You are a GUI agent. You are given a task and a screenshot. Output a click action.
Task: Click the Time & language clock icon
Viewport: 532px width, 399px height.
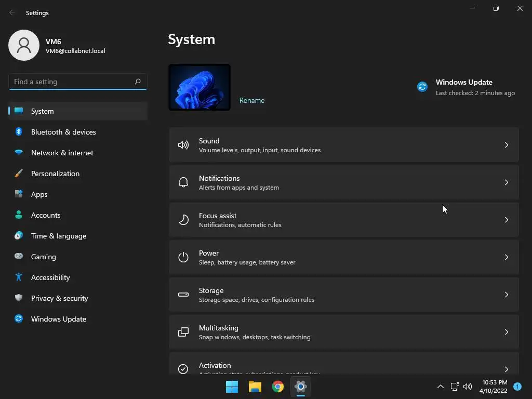tap(19, 235)
